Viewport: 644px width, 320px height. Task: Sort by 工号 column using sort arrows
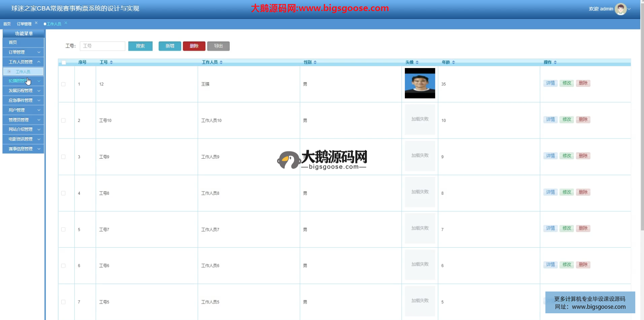[x=111, y=62]
